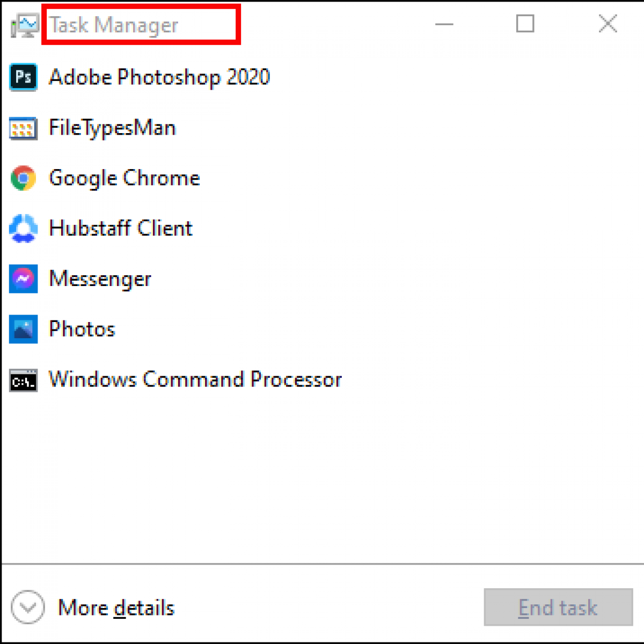Open expanded view via the down-arrow control
The width and height of the screenshot is (644, 644).
point(28,607)
